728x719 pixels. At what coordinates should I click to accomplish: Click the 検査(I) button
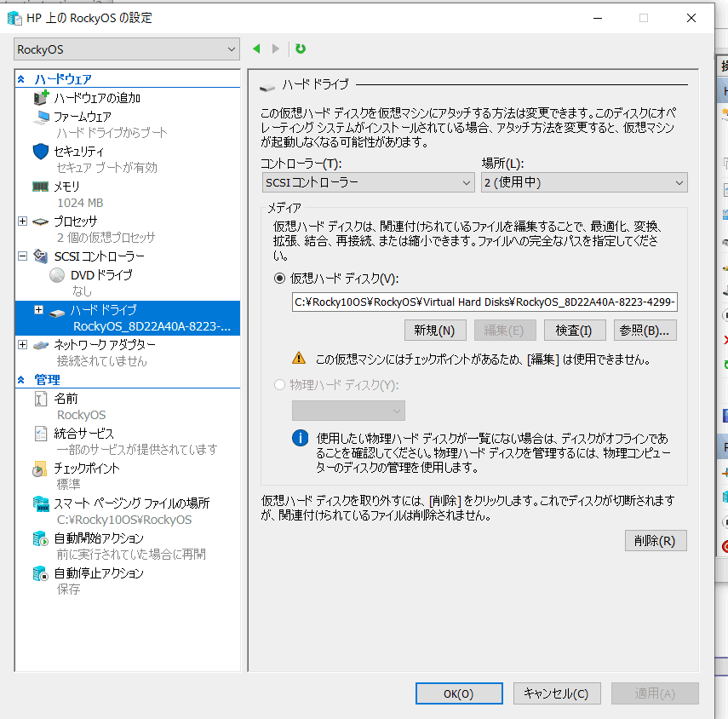pos(575,331)
